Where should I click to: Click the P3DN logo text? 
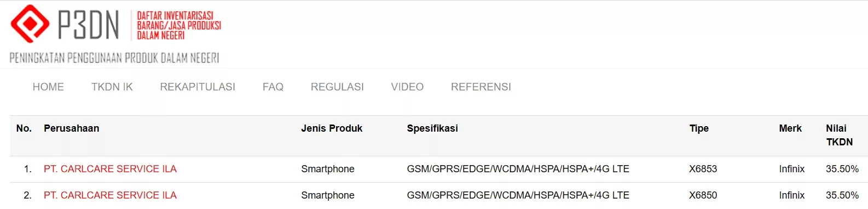click(x=89, y=25)
